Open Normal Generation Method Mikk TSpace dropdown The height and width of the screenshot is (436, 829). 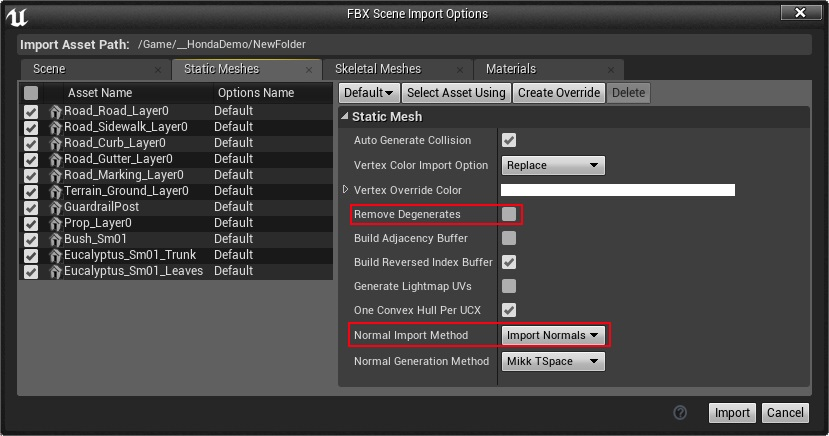click(553, 361)
